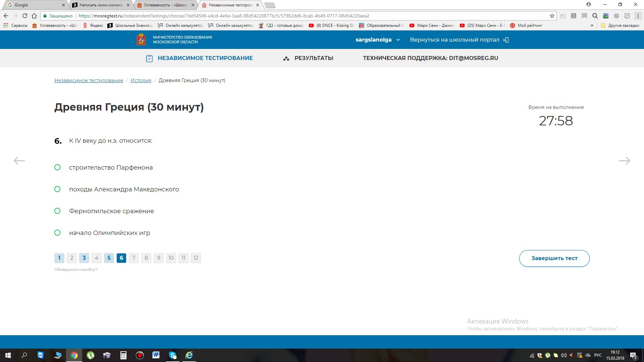
Task: Open the 'Другие закладки' bookmarks folder
Action: [620, 25]
